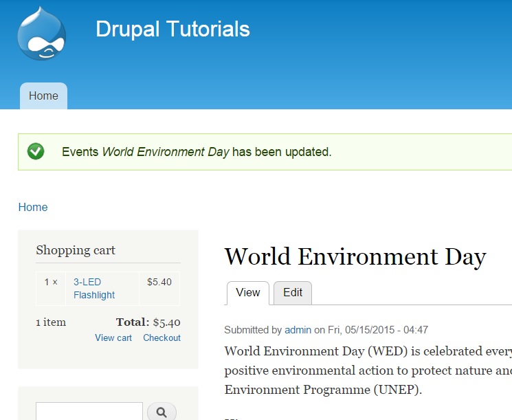Image resolution: width=512 pixels, height=420 pixels.
Task: Click the Shopping cart block title
Action: [x=76, y=250]
